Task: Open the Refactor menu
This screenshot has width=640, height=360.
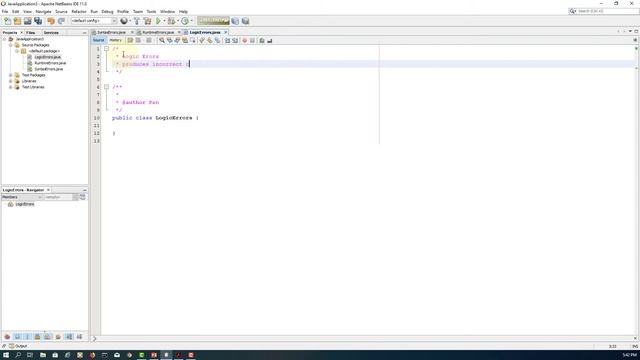Action: point(79,11)
